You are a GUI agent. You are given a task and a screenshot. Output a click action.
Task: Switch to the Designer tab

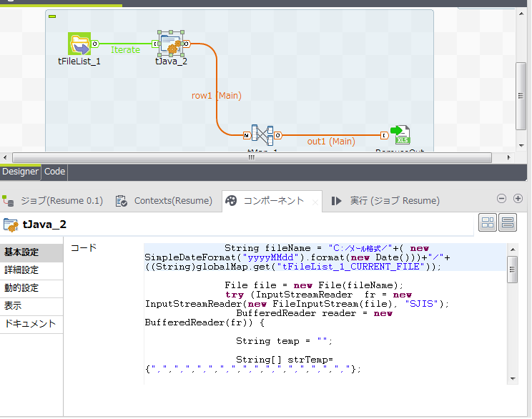20,172
